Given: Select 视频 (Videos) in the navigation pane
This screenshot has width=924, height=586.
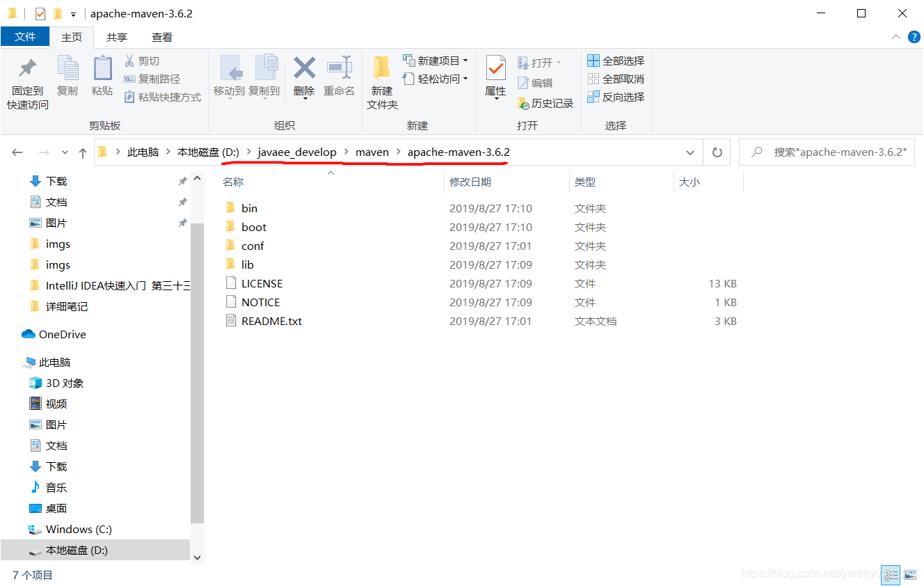Looking at the screenshot, I should click(x=56, y=404).
